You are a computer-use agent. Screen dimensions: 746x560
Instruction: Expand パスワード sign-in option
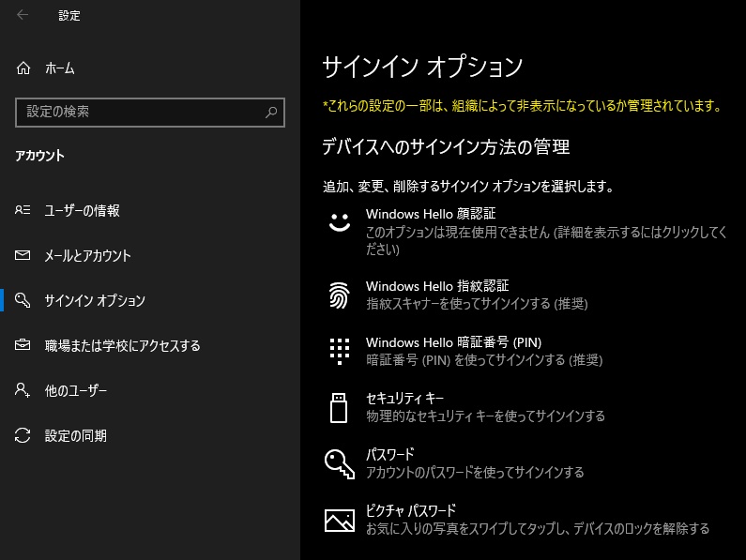[525, 463]
